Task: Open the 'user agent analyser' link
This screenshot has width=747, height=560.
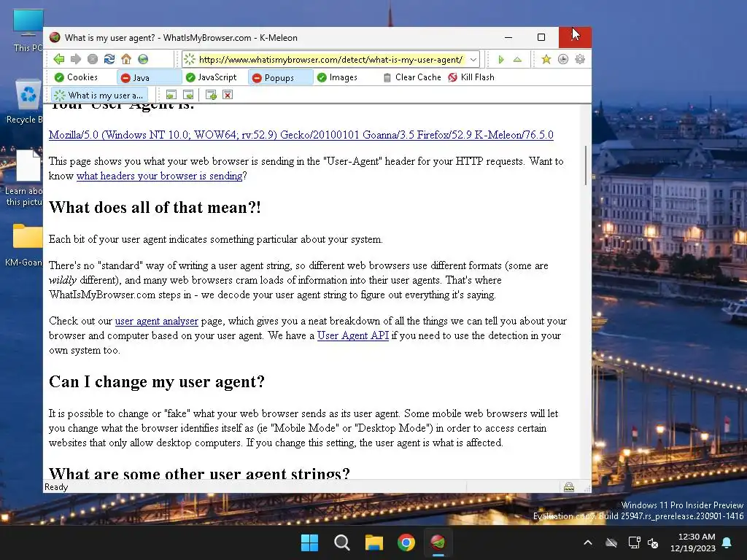Action: [156, 321]
